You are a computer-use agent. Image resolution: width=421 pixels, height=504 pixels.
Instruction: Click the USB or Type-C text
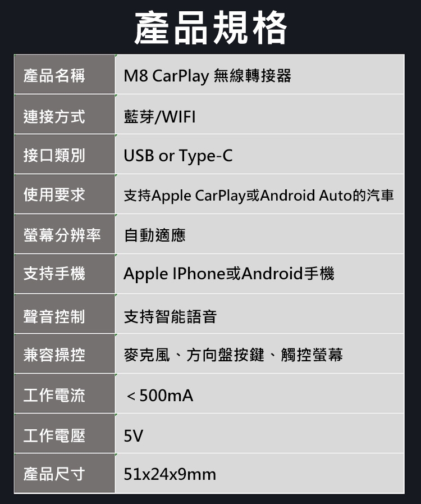click(179, 156)
